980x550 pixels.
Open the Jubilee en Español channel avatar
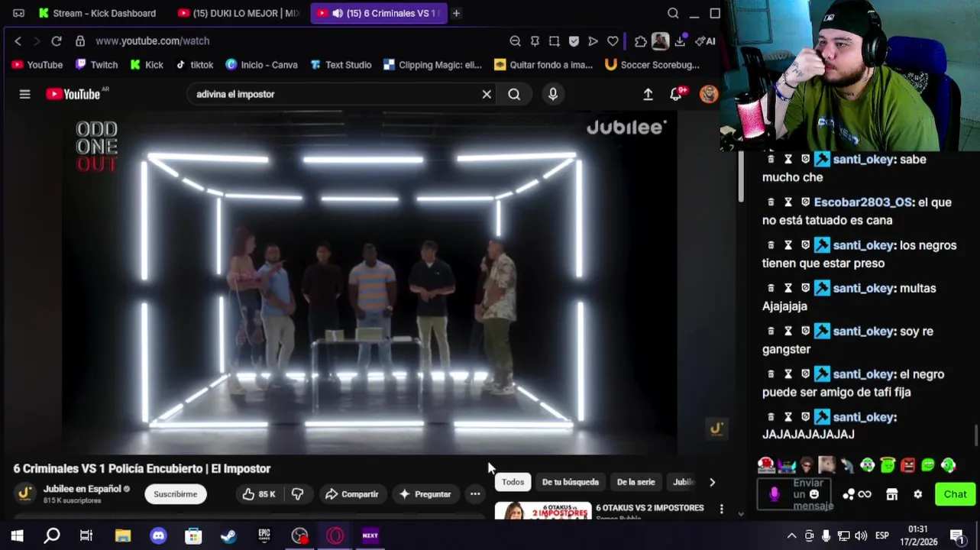24,493
